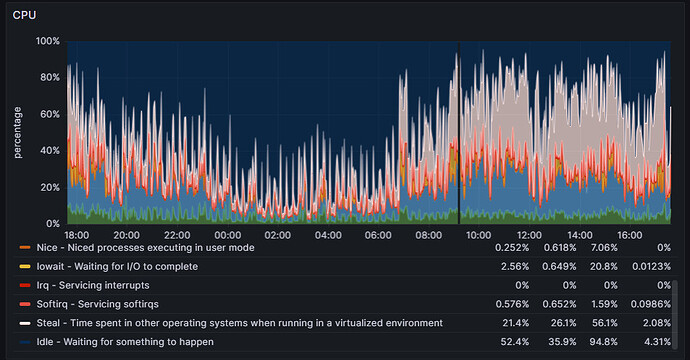Screen dimensions: 690x360
Task: Click Steal value 2.08%
Action: coord(657,323)
